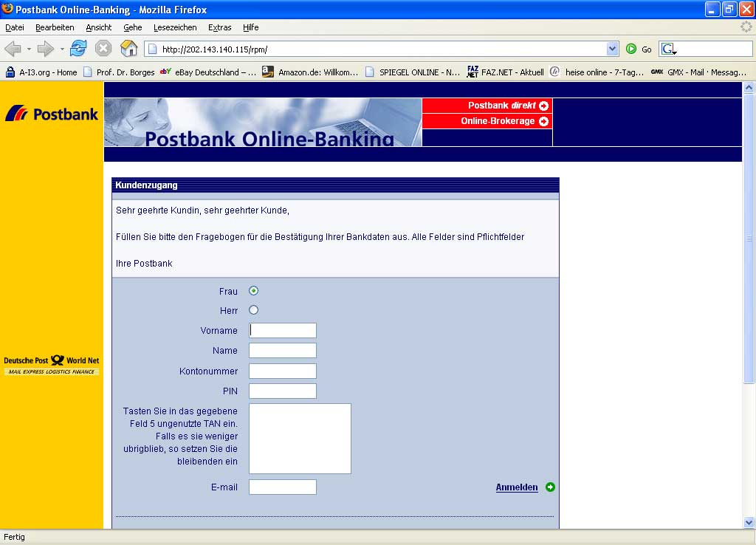This screenshot has width=756, height=545.
Task: Click the 'Ihre Postbank' text
Action: point(144,264)
